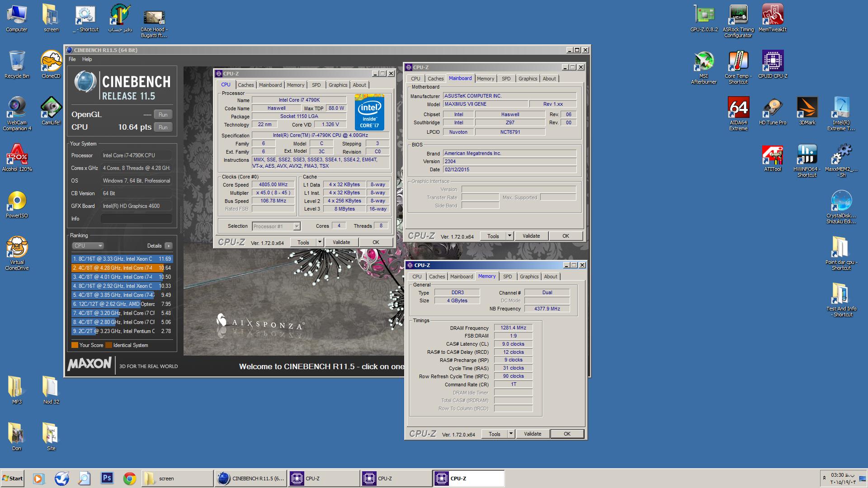868x488 pixels.
Task: Click Validate in Mainboard CPU-Z window
Action: tap(531, 236)
